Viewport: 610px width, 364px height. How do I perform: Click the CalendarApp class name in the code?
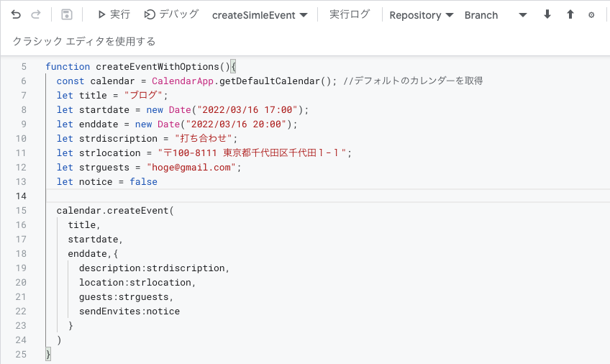point(181,81)
